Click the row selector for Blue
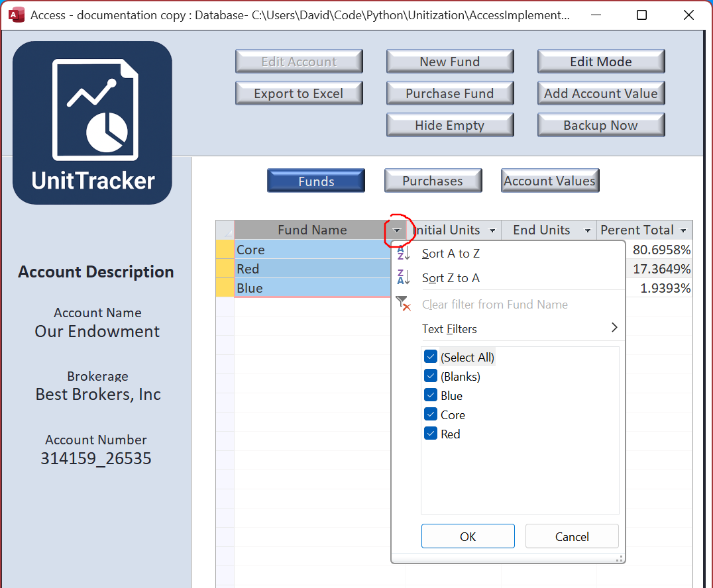This screenshot has height=588, width=713. (x=225, y=287)
